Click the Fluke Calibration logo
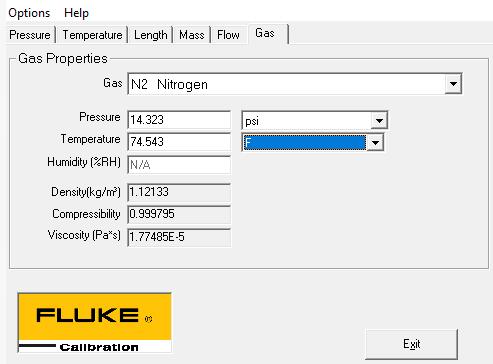The image size is (493, 364). pyautogui.click(x=95, y=322)
